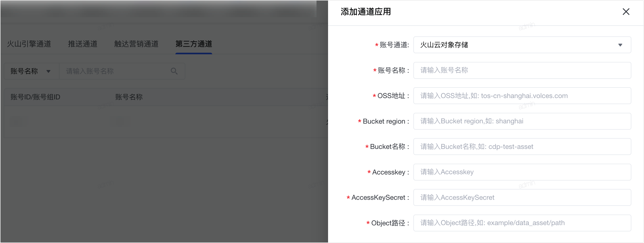Click the 添加通道应用 drawer title
The height and width of the screenshot is (243, 644).
[366, 12]
